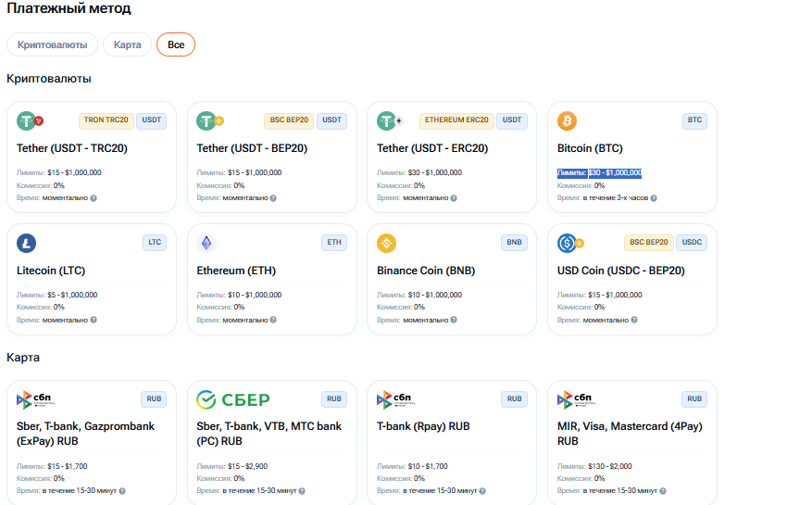The width and height of the screenshot is (812, 505).
Task: Open time info icon on ExPay RUB card
Action: click(x=122, y=491)
